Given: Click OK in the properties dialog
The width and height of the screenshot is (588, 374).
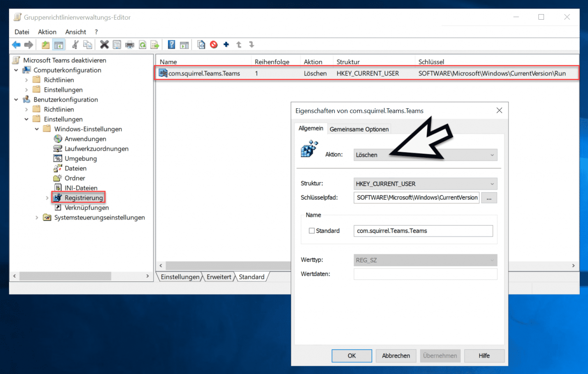Looking at the screenshot, I should tap(352, 356).
